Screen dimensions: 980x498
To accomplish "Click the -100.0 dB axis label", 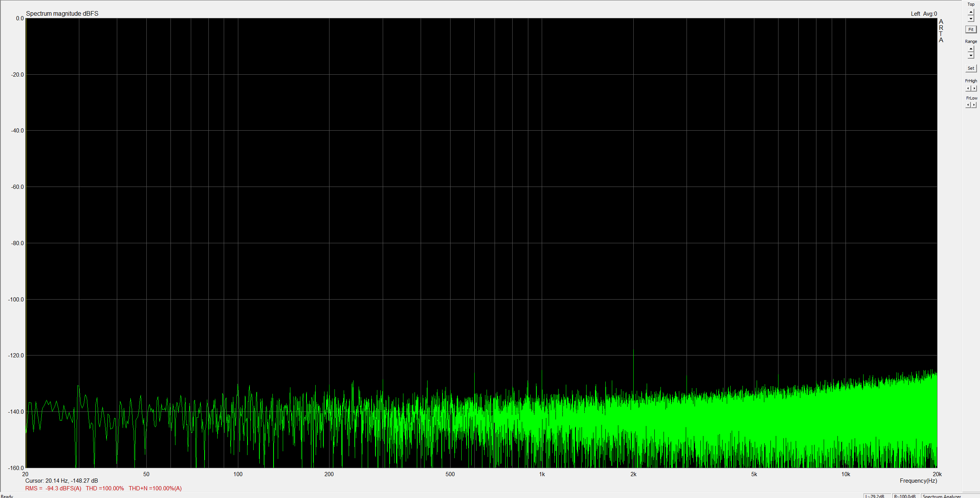I will click(16, 300).
